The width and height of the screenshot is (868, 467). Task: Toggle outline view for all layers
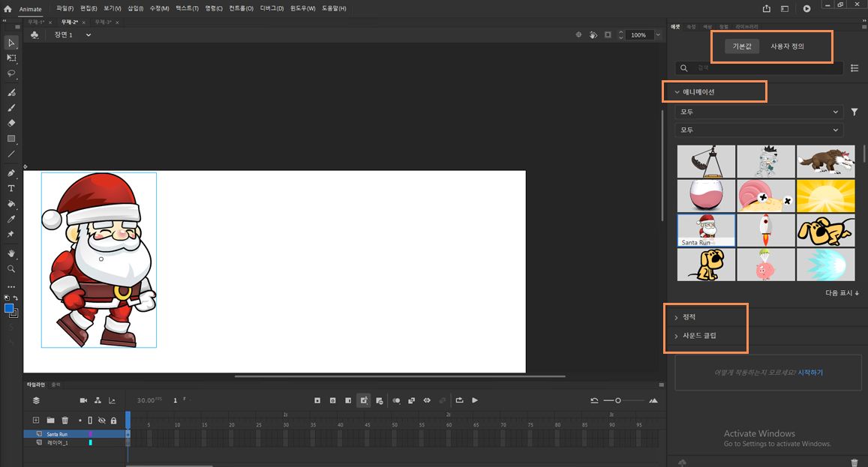[90, 421]
